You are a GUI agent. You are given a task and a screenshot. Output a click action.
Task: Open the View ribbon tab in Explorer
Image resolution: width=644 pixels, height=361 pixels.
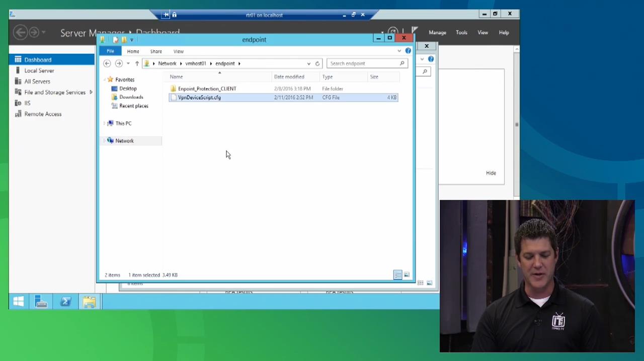coord(179,51)
